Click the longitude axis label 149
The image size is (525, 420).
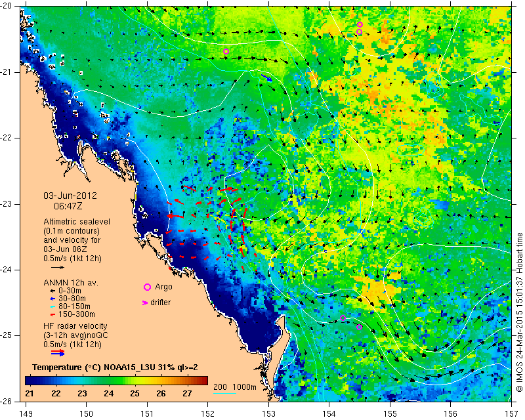(26, 414)
